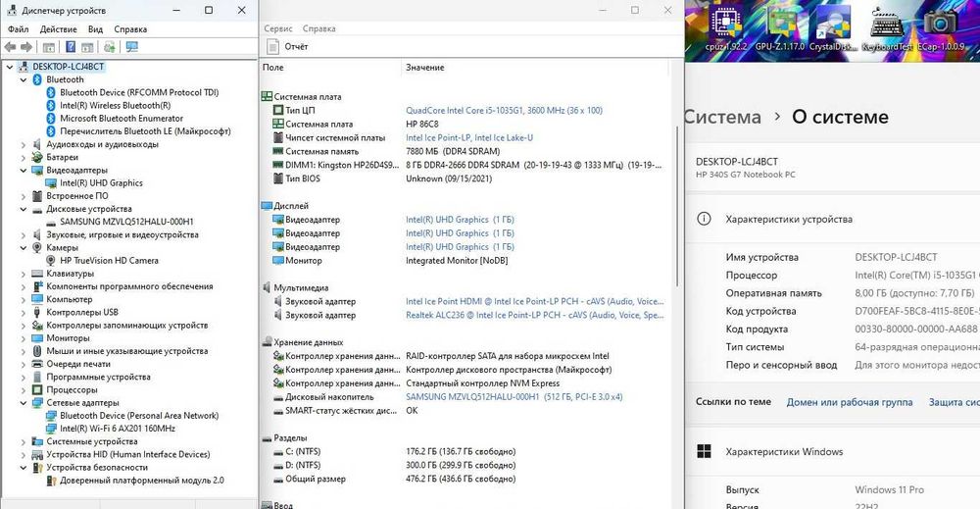The height and width of the screenshot is (509, 980).
Task: Select Intel(R) UHD Graphics in Device Manager tree
Action: tap(101, 183)
